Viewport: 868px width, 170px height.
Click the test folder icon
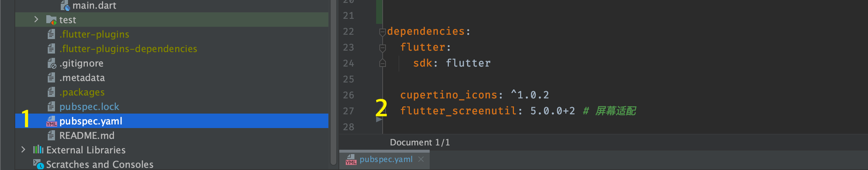point(51,20)
